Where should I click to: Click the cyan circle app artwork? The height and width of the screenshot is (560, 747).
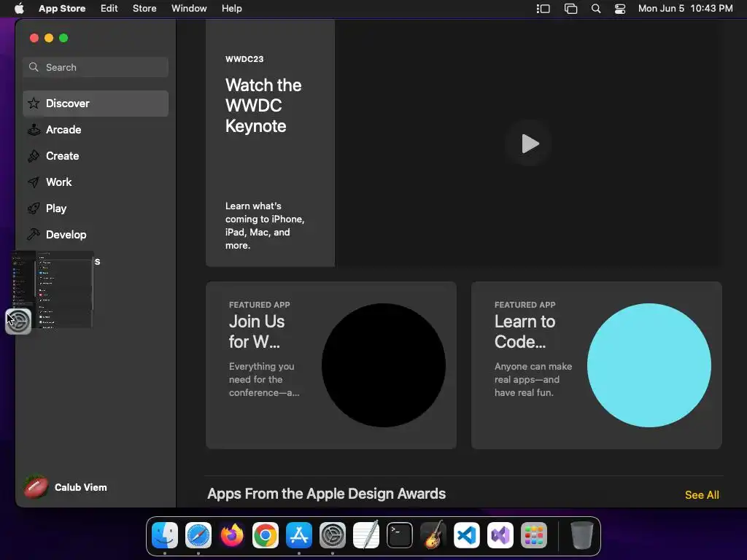tap(649, 365)
